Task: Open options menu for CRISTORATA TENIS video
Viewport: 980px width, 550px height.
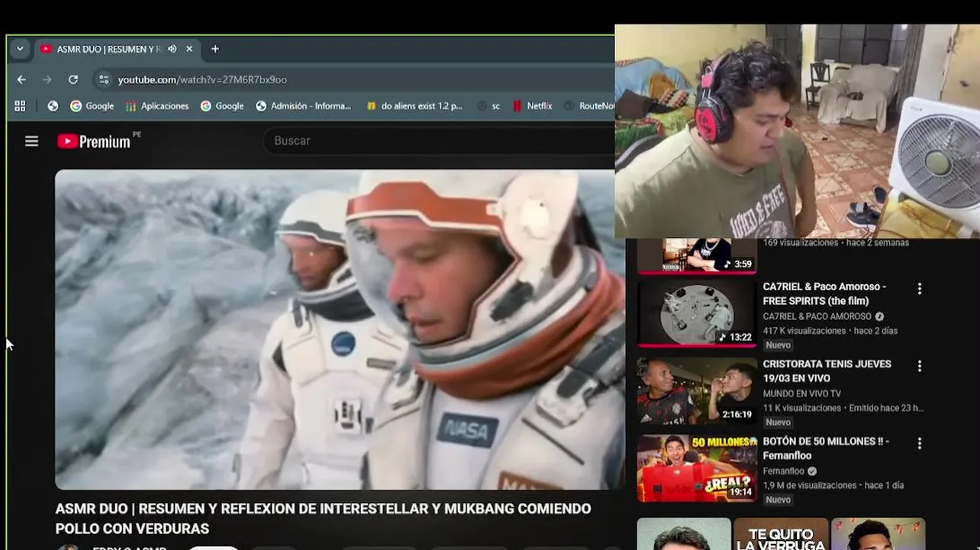Action: 919,366
